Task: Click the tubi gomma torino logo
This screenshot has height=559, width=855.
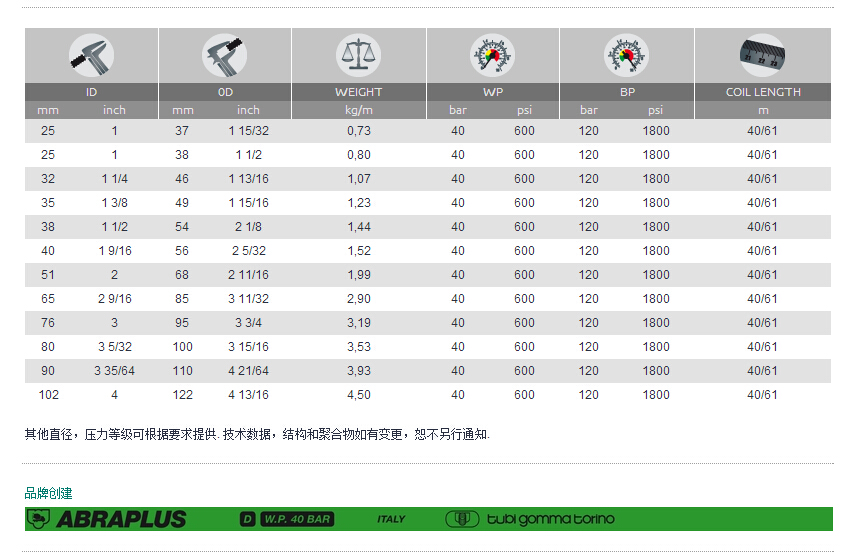Action: coord(530,519)
